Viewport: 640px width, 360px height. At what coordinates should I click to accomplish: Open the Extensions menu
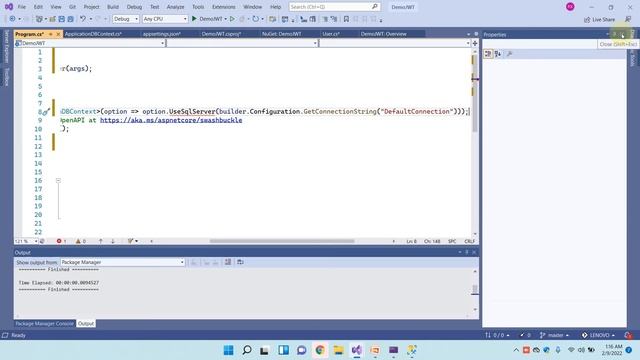[224, 7]
